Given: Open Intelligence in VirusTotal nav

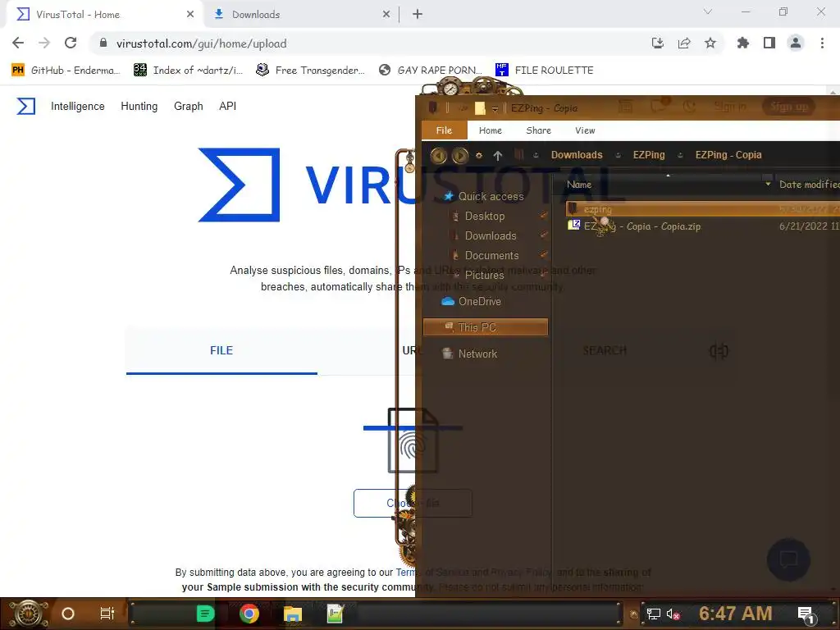Looking at the screenshot, I should (78, 106).
